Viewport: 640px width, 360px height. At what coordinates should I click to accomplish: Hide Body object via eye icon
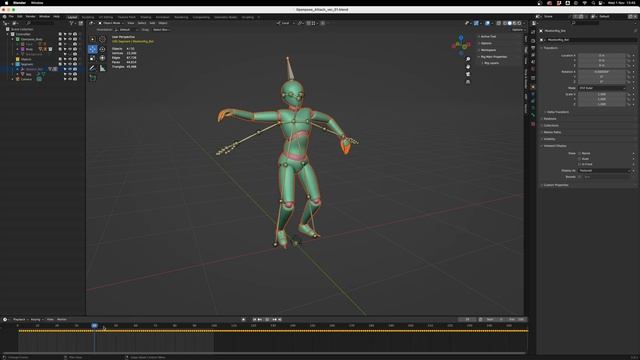click(x=70, y=49)
